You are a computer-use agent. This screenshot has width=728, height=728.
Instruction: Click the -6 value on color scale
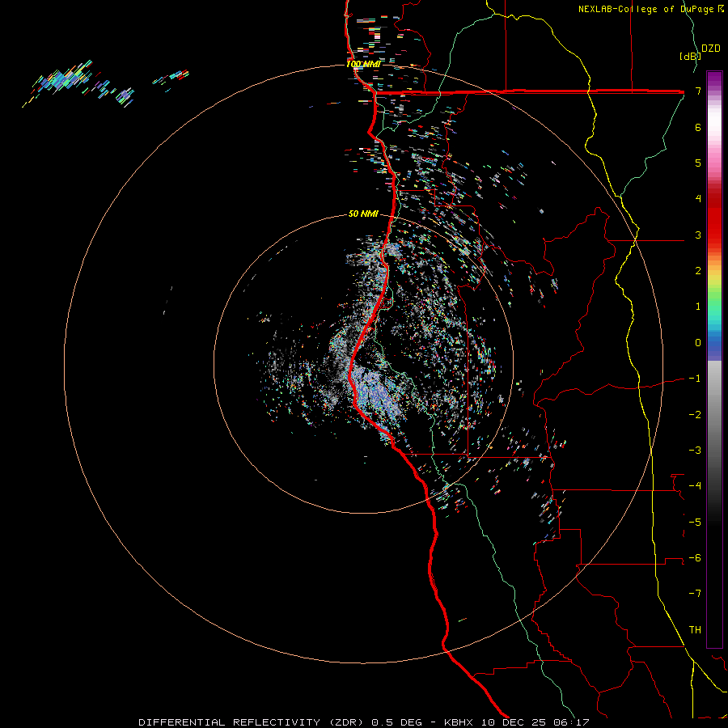pyautogui.click(x=695, y=558)
